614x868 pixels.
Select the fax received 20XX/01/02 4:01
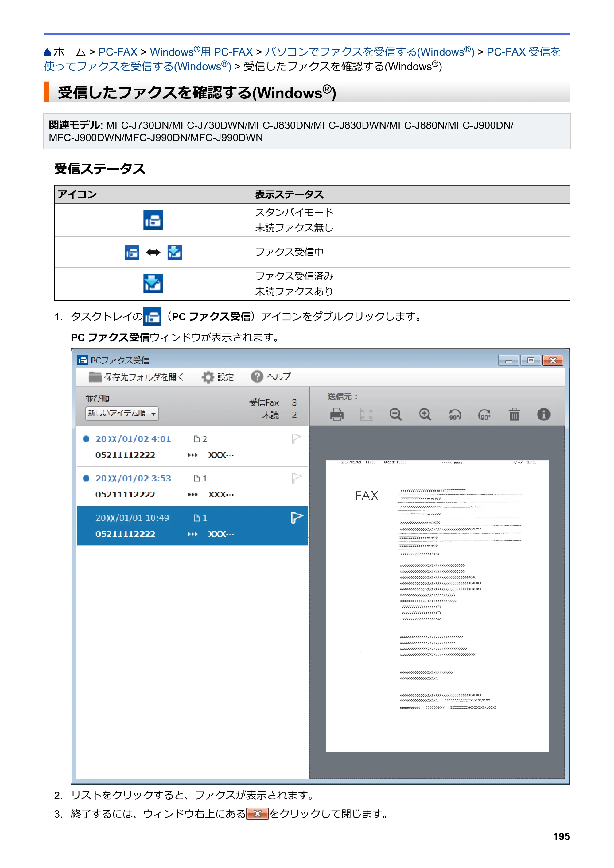pos(192,446)
